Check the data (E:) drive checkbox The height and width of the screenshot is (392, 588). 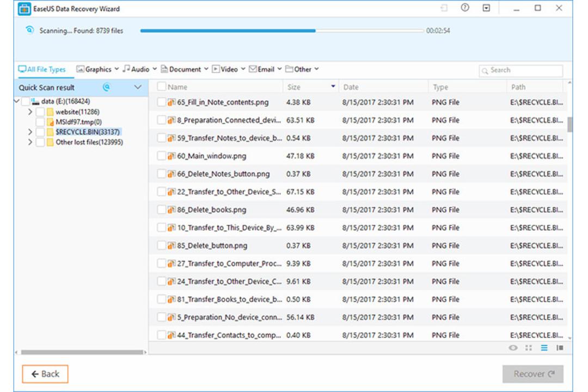(x=26, y=101)
